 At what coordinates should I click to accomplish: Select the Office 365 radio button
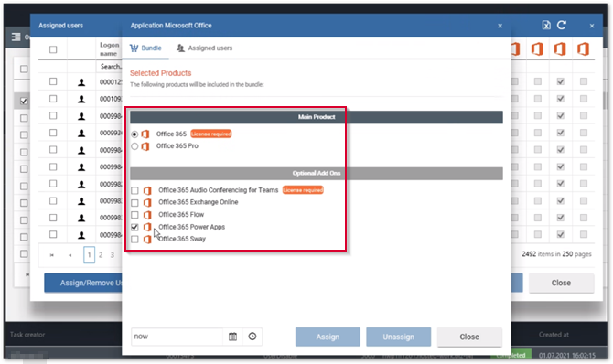pyautogui.click(x=134, y=134)
